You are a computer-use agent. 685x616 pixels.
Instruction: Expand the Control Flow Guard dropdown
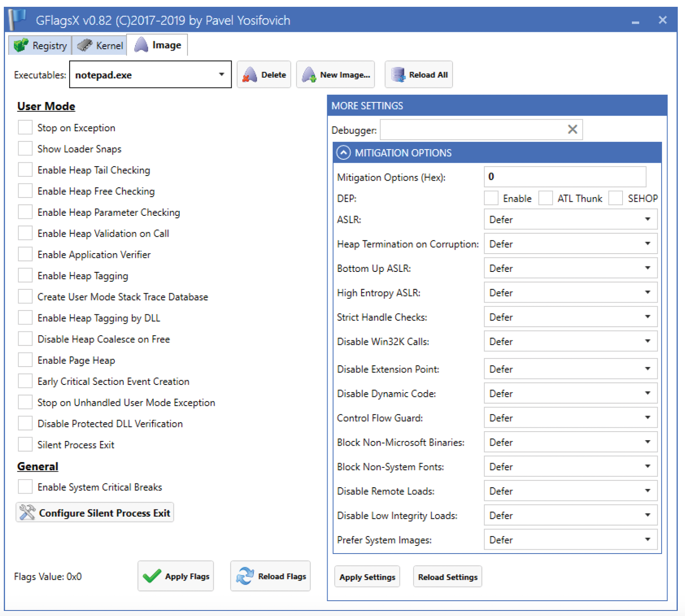pyautogui.click(x=571, y=418)
